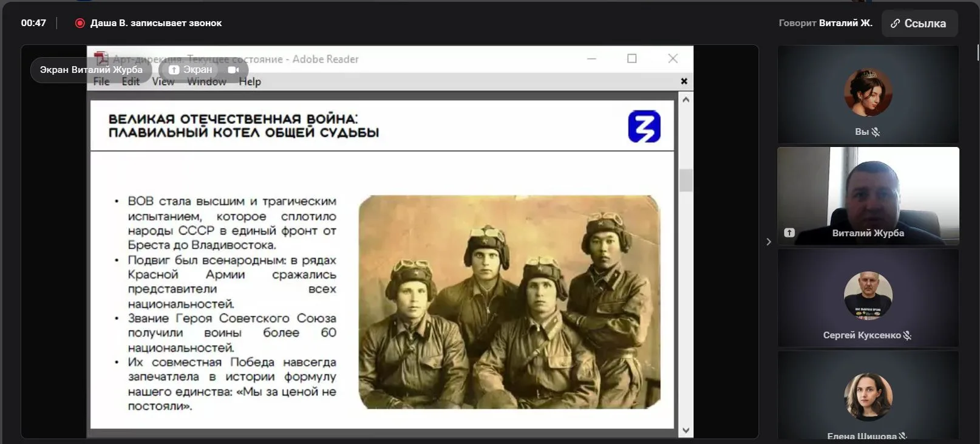Click the scroll down arrow in Adobe Reader
This screenshot has height=444, width=980.
coord(686,431)
